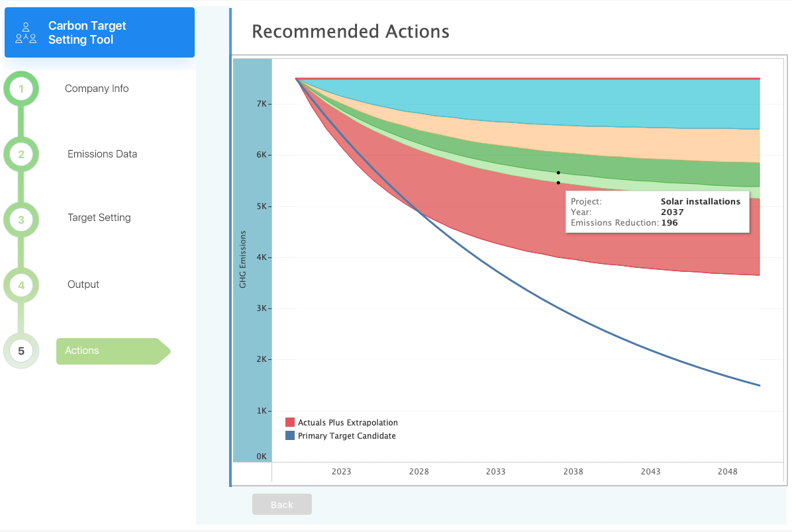
Task: Click the Carbon Target Setting Tool logo icon
Action: click(x=26, y=32)
